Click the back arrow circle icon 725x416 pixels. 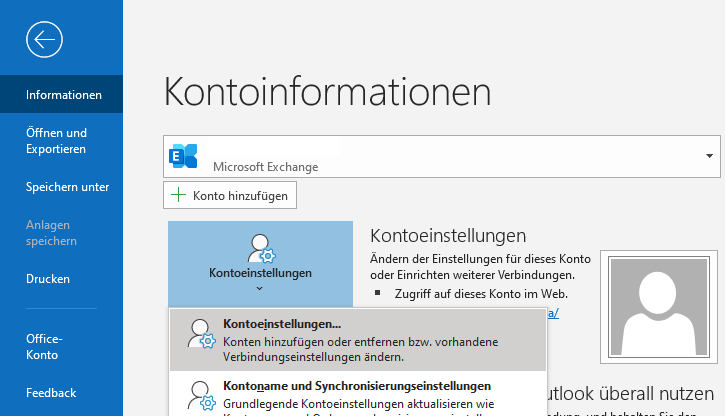[x=44, y=40]
